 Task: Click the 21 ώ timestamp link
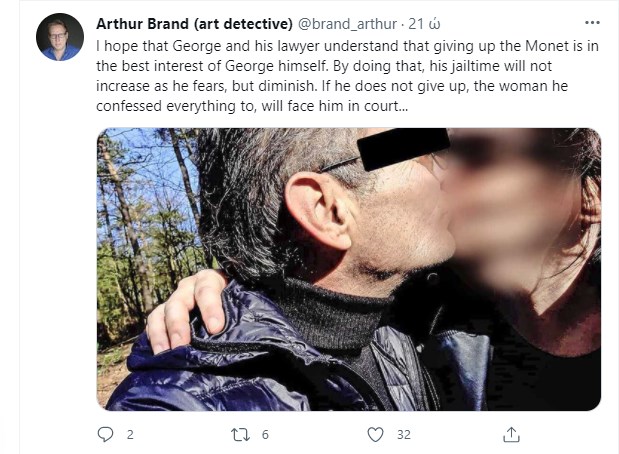(424, 24)
